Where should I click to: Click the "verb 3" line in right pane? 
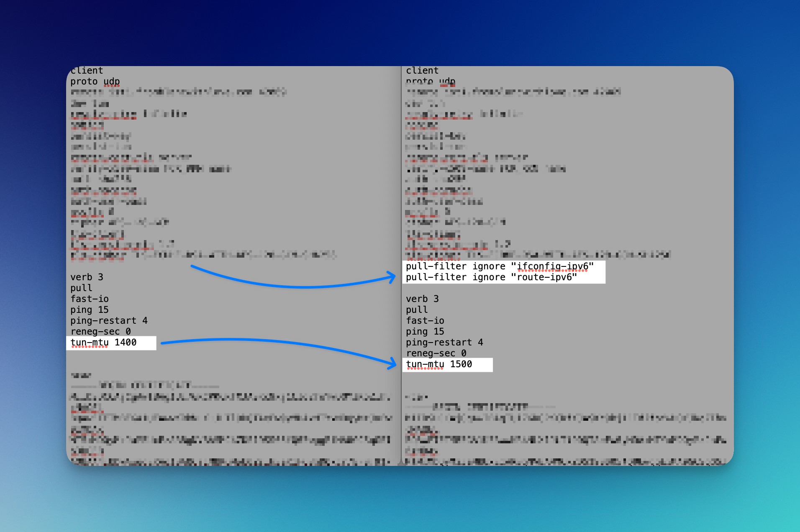(x=422, y=299)
